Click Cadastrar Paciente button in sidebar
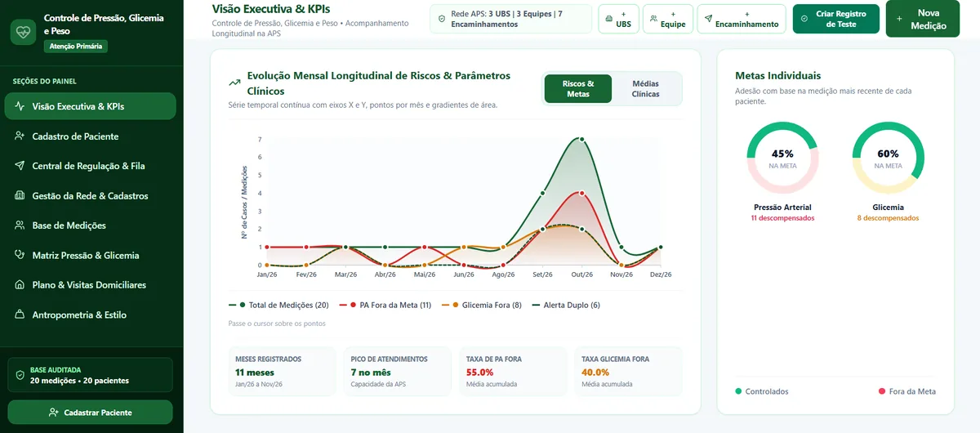The width and height of the screenshot is (980, 433). pos(90,413)
